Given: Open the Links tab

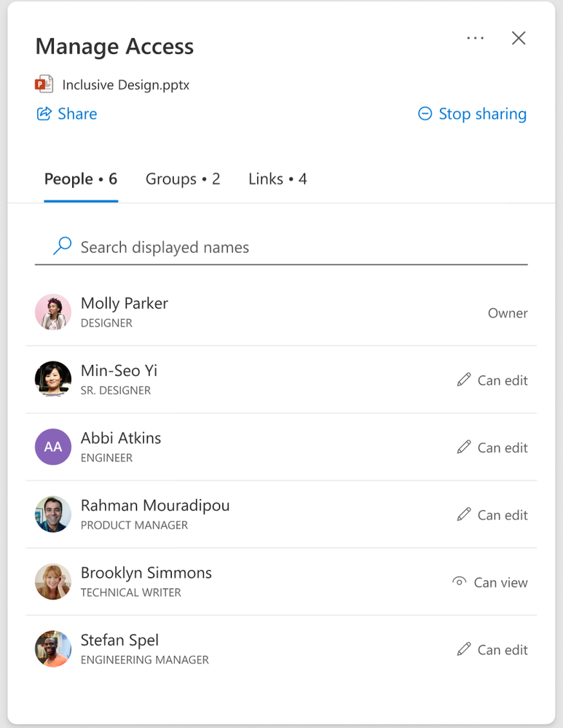Looking at the screenshot, I should pyautogui.click(x=277, y=179).
